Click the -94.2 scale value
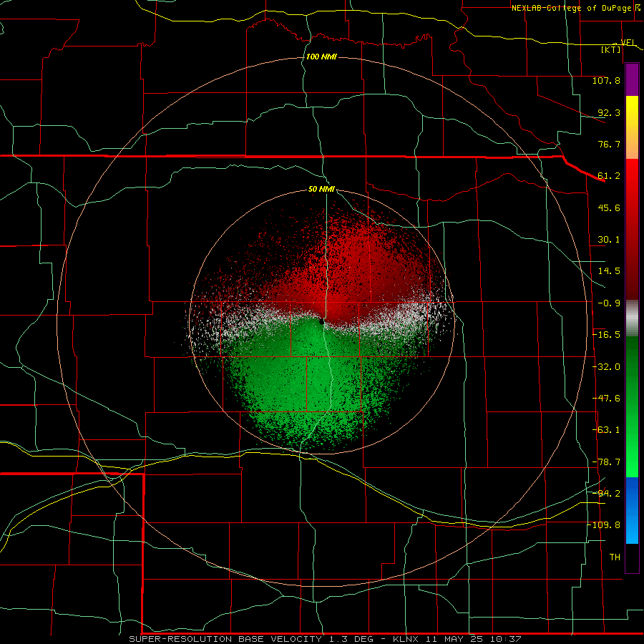The width and height of the screenshot is (644, 644). [x=606, y=493]
